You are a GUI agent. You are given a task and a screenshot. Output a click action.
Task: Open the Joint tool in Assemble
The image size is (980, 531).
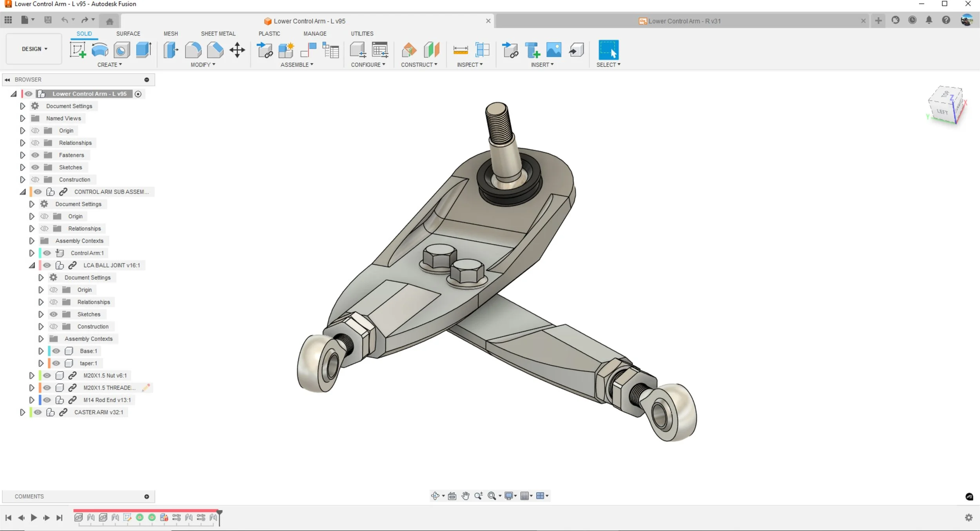click(x=309, y=50)
